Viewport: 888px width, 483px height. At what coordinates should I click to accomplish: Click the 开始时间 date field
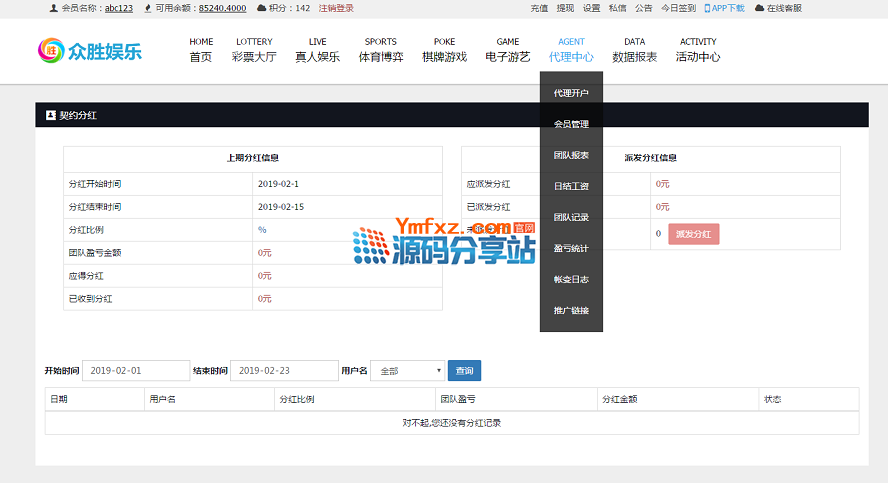tap(136, 371)
